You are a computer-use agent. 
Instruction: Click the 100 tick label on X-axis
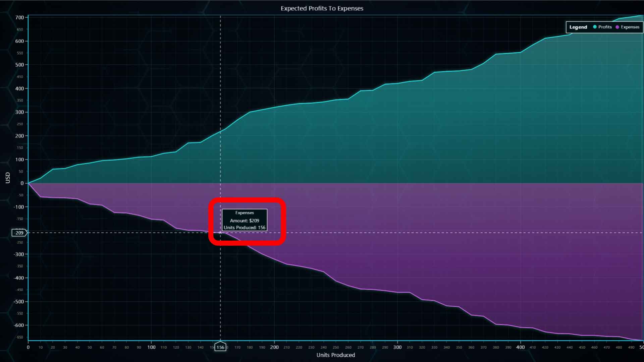pyautogui.click(x=151, y=347)
